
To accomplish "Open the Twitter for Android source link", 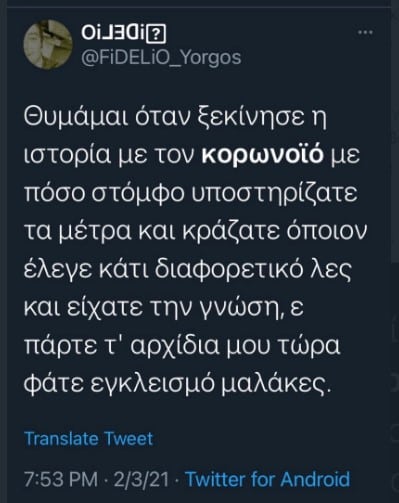I will pyautogui.click(x=268, y=479).
